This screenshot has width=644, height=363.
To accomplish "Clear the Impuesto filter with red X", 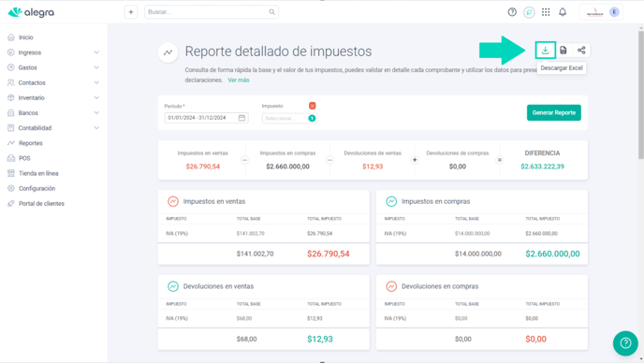I will point(312,106).
